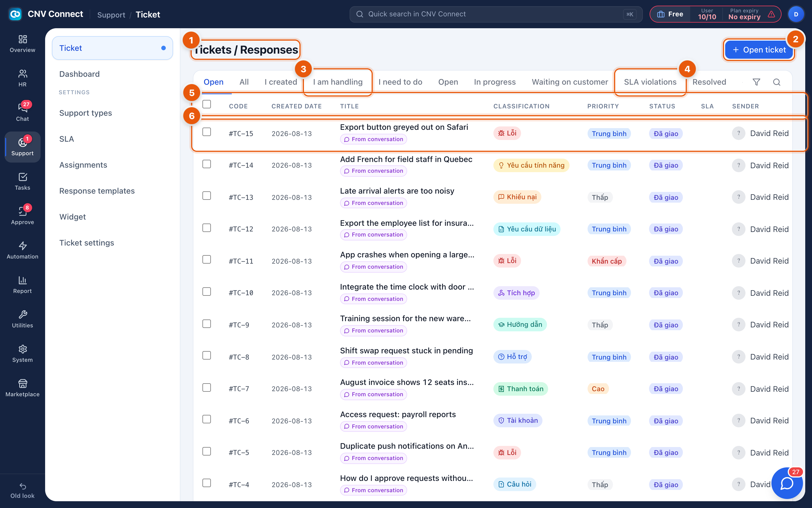812x508 pixels.
Task: Switch to the I am handling tab
Action: pyautogui.click(x=337, y=82)
